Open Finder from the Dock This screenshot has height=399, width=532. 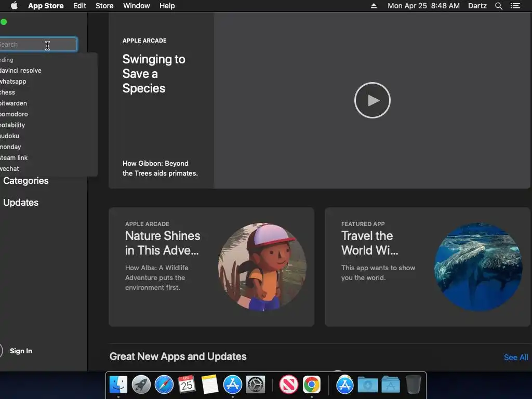click(x=118, y=384)
